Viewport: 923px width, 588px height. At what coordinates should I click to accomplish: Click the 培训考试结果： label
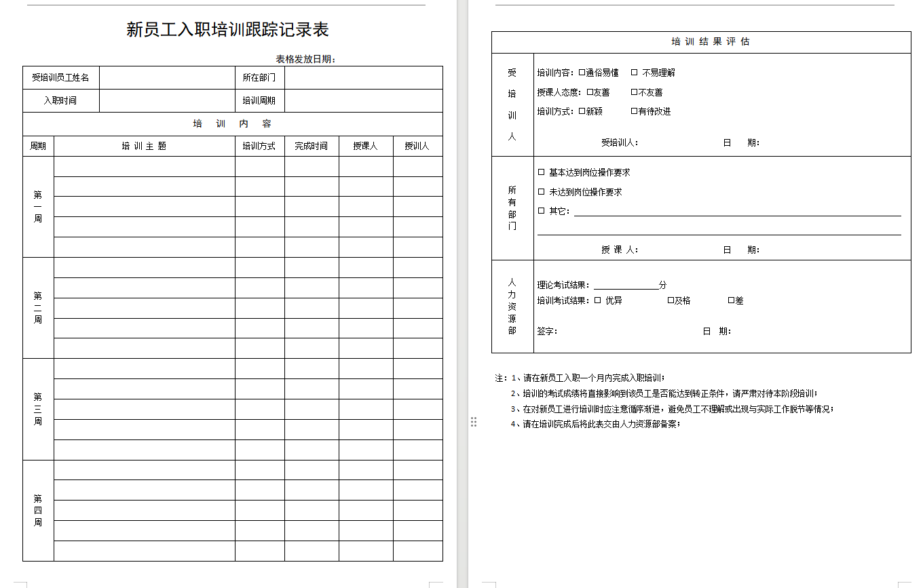coord(565,300)
